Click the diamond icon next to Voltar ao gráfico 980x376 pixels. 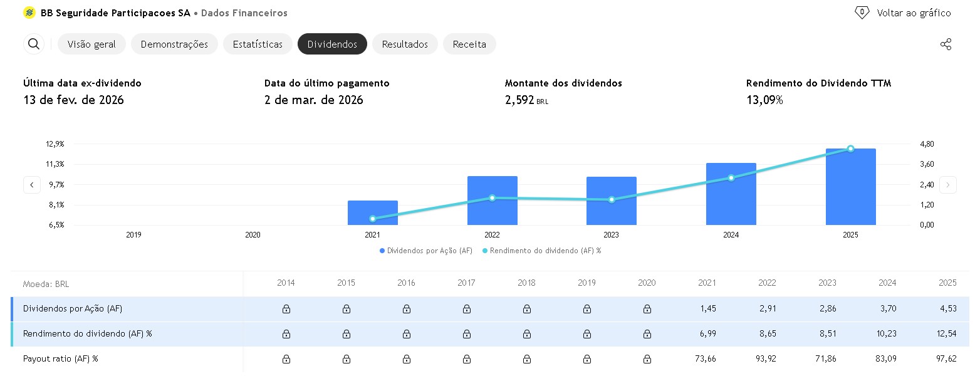click(862, 12)
